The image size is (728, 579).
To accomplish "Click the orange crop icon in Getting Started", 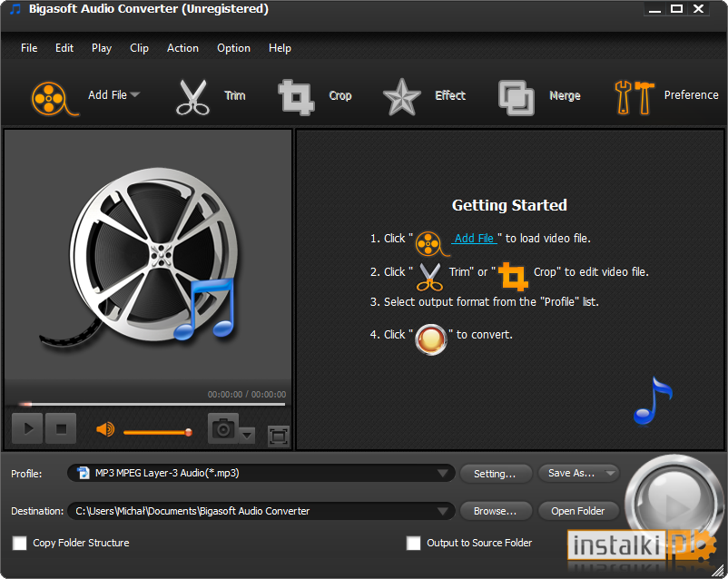I will (x=513, y=277).
